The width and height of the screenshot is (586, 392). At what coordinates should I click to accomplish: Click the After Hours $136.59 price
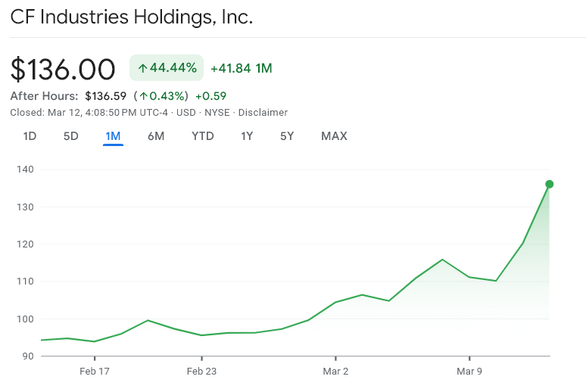(x=105, y=96)
